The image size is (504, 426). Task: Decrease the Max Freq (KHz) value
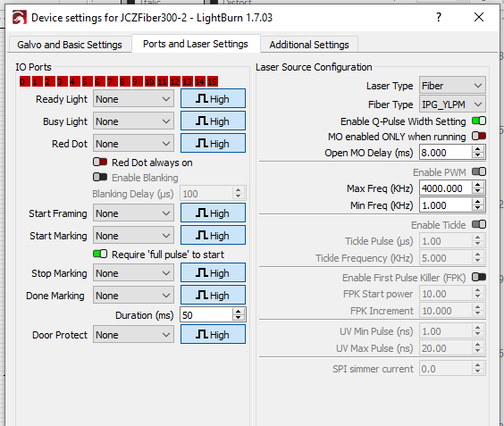coord(478,191)
